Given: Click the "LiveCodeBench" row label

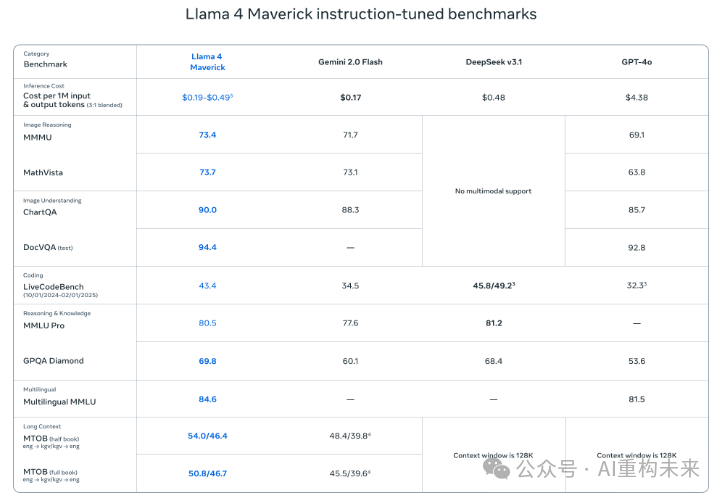Looking at the screenshot, I should click(x=53, y=287).
